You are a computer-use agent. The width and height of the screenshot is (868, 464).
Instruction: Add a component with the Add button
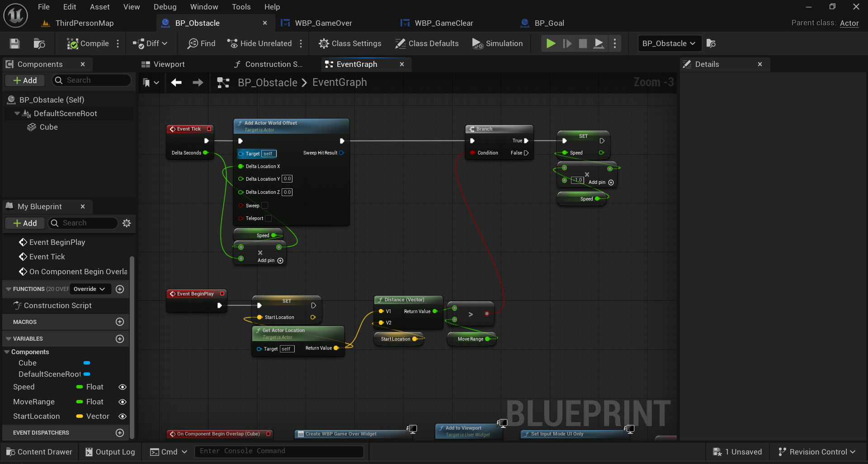click(x=25, y=80)
